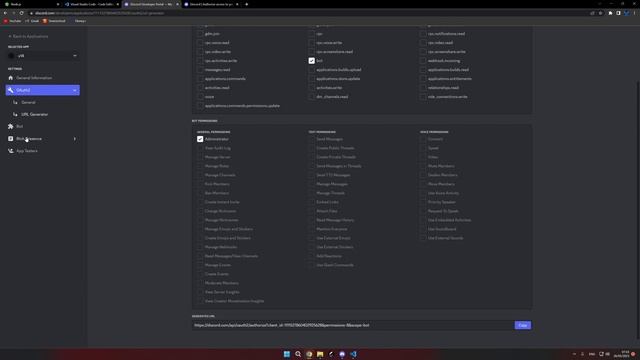Uncheck the Administrator permission checkbox

(x=200, y=139)
